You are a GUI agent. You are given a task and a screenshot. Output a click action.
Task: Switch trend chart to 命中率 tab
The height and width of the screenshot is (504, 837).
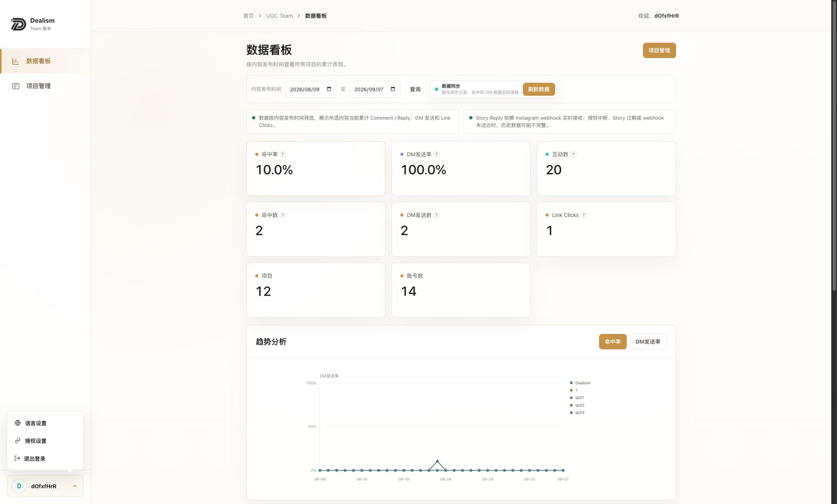click(x=613, y=342)
